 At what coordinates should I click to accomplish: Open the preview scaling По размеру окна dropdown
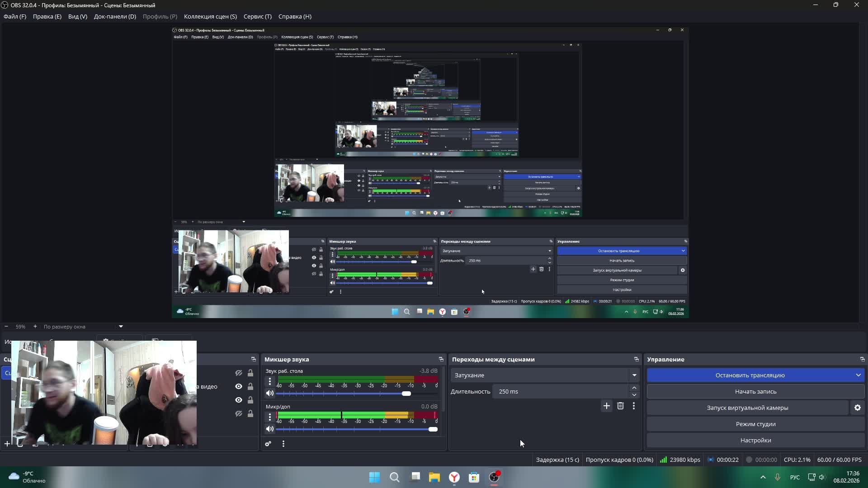click(120, 326)
